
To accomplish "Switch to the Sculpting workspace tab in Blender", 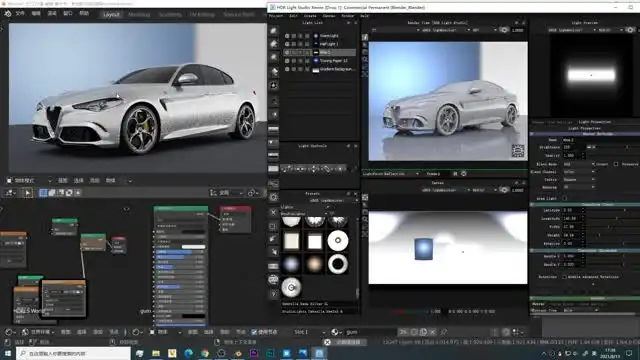I will coord(170,14).
